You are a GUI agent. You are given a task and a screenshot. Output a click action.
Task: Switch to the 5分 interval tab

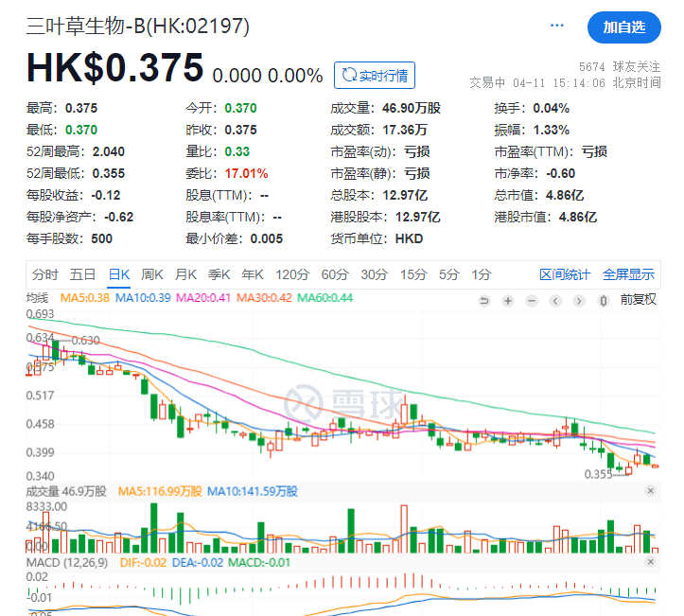pos(449,274)
